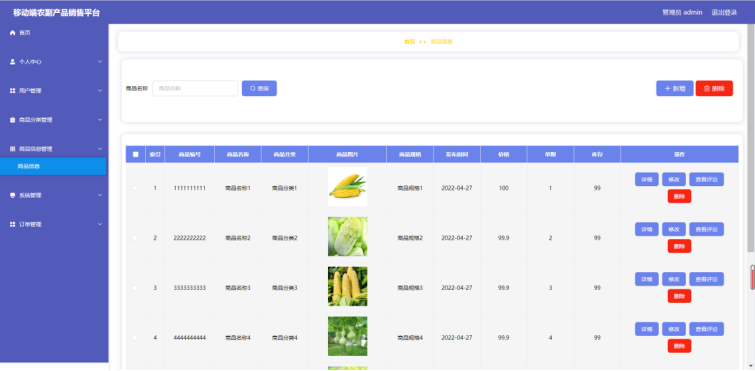Expand the 用户管理 chevron
The height and width of the screenshot is (371, 755).
tap(100, 90)
